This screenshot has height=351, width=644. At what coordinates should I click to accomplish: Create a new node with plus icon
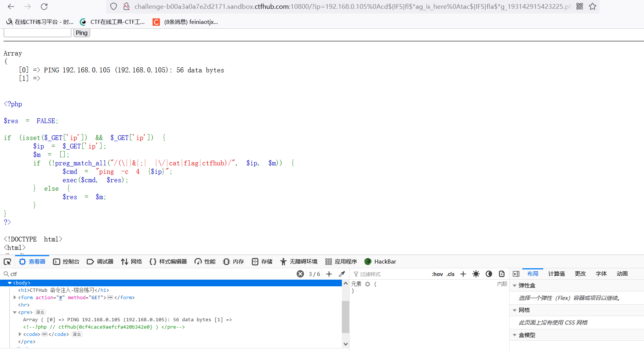click(x=329, y=274)
